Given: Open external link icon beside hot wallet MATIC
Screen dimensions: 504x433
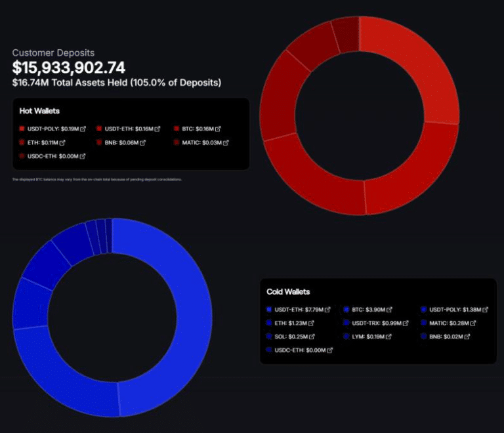Looking at the screenshot, I should point(226,142).
